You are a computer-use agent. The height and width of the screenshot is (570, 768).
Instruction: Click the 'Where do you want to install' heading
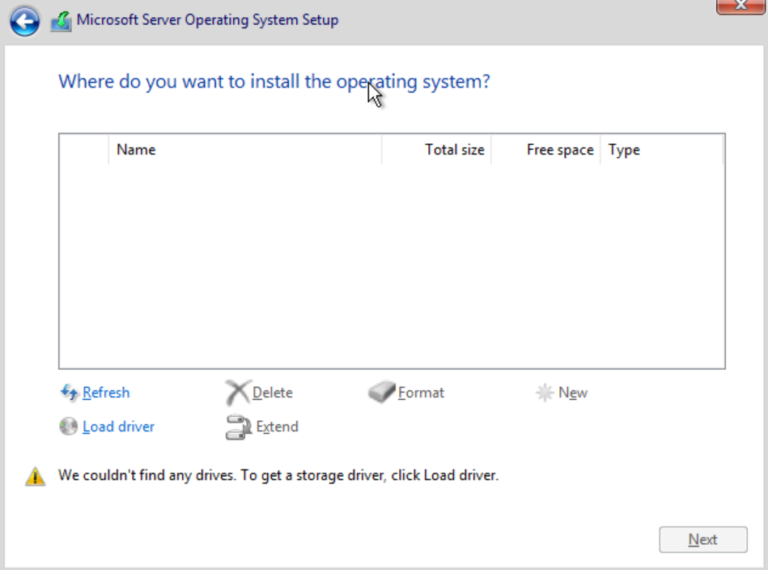coord(274,81)
